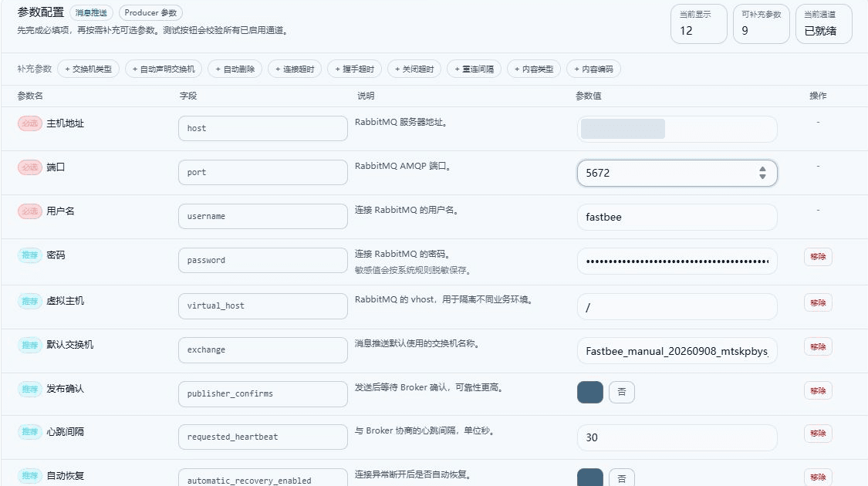Click the 参数值 column header

click(589, 96)
